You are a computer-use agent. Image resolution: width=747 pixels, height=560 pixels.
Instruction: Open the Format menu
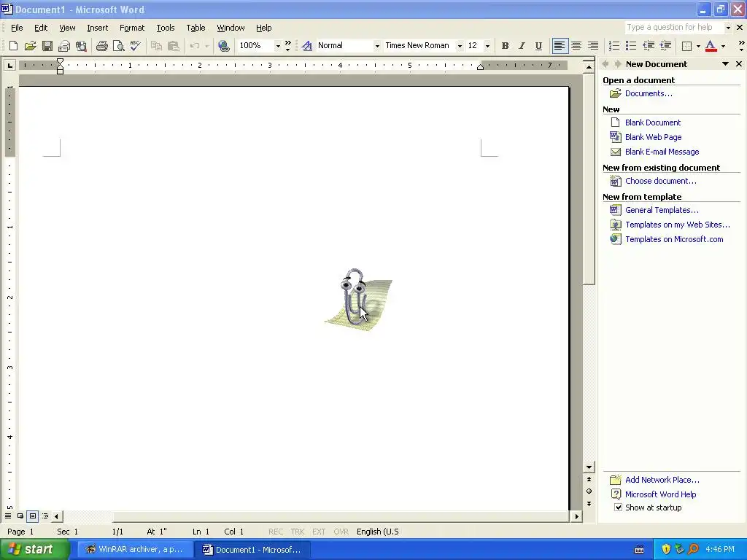pos(132,28)
